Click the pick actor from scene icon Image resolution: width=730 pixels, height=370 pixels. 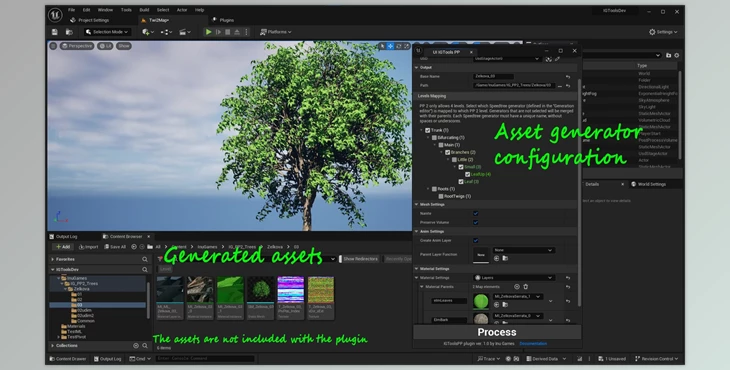coord(548,59)
